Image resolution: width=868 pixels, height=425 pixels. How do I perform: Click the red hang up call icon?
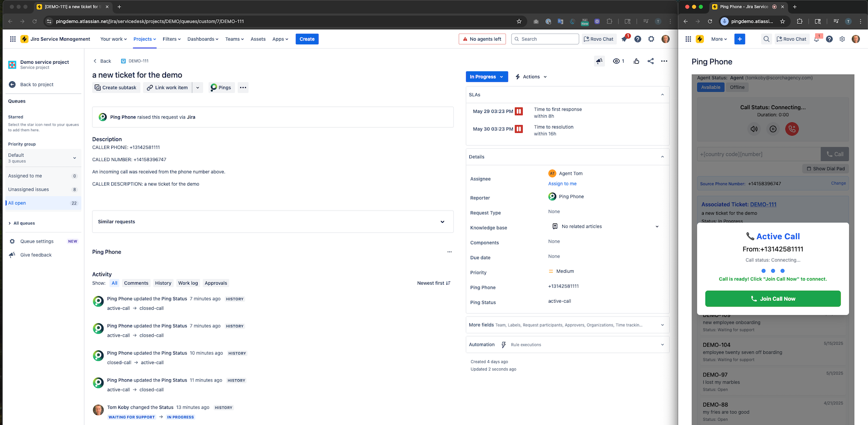coord(792,129)
